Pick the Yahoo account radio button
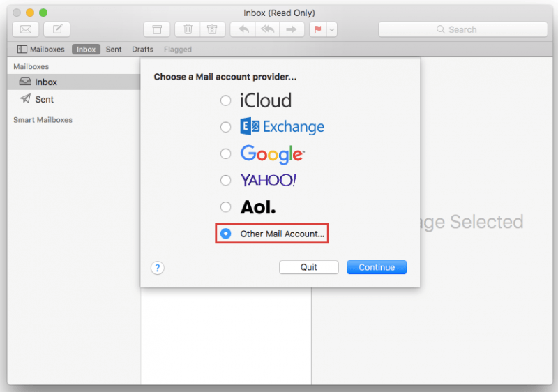The height and width of the screenshot is (392, 558). [225, 180]
